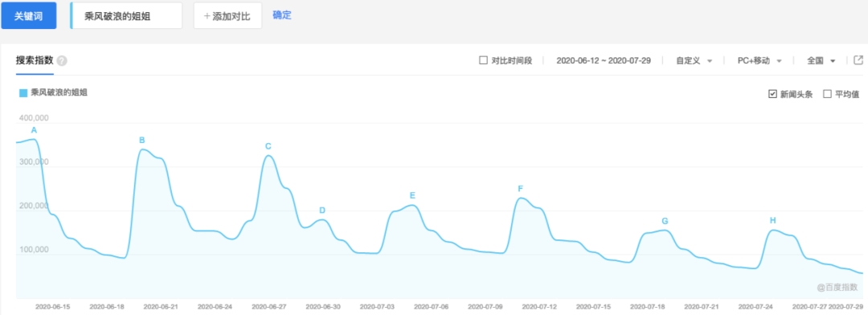Select news marker A on chart
This screenshot has width=868, height=315.
point(34,130)
